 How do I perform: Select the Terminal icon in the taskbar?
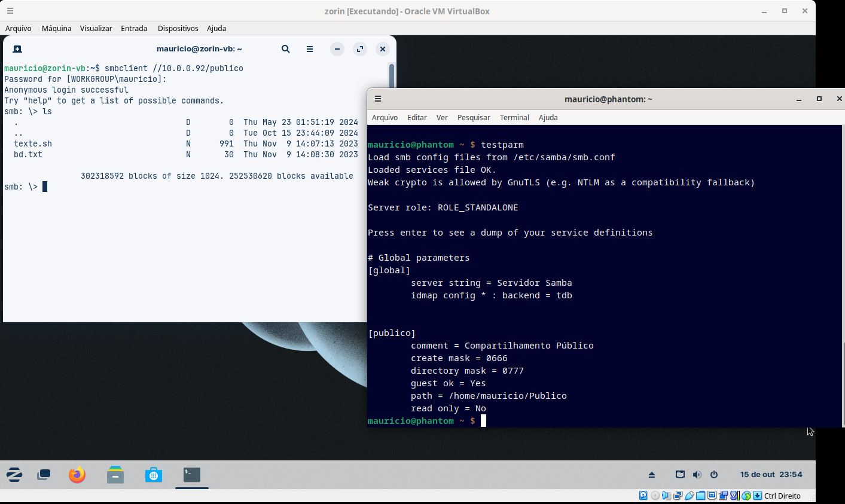coord(192,475)
